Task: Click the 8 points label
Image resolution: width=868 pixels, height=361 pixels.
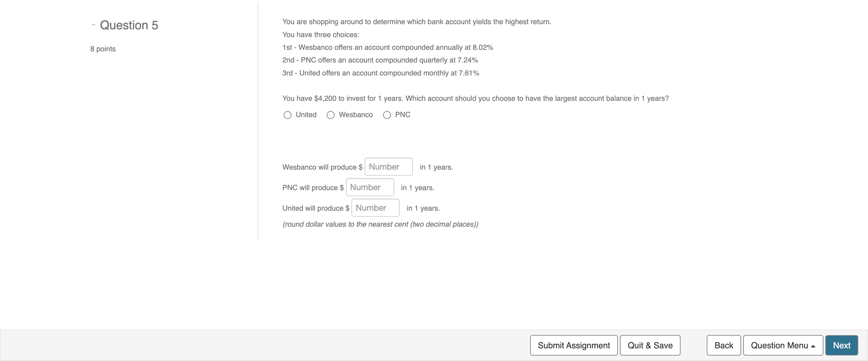Action: pos(102,49)
